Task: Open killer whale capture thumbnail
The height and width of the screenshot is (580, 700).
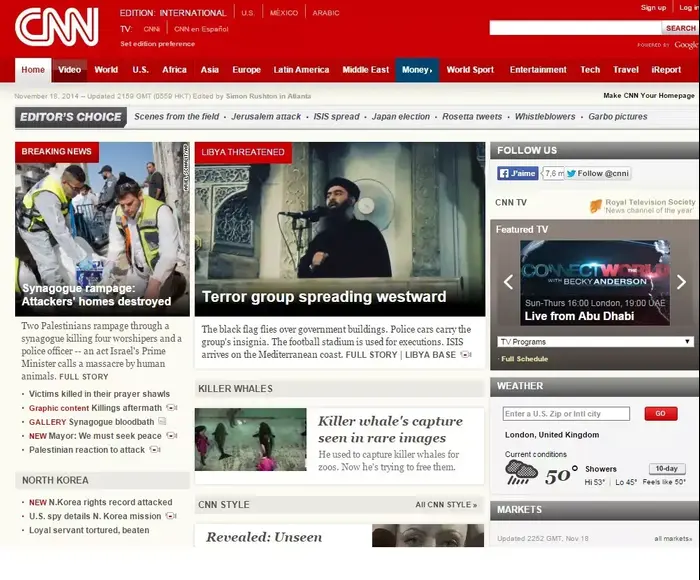Action: pos(250,439)
